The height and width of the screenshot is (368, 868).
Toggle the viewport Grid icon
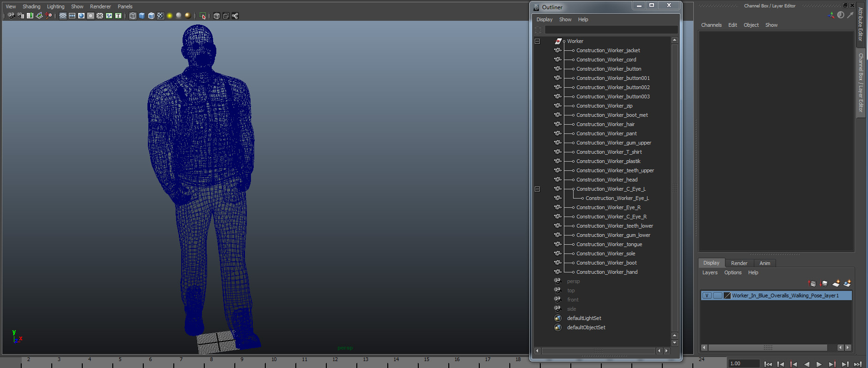pos(63,16)
